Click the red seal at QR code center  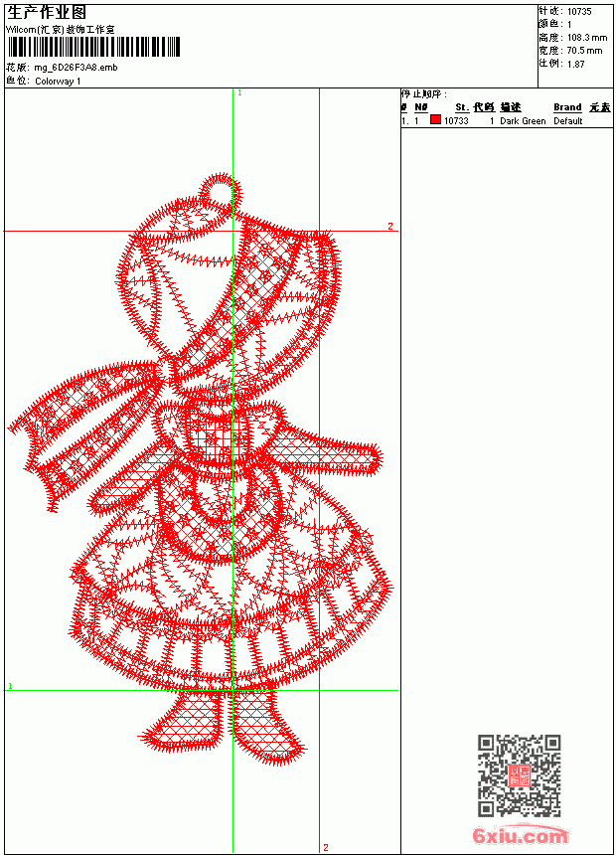click(x=519, y=775)
